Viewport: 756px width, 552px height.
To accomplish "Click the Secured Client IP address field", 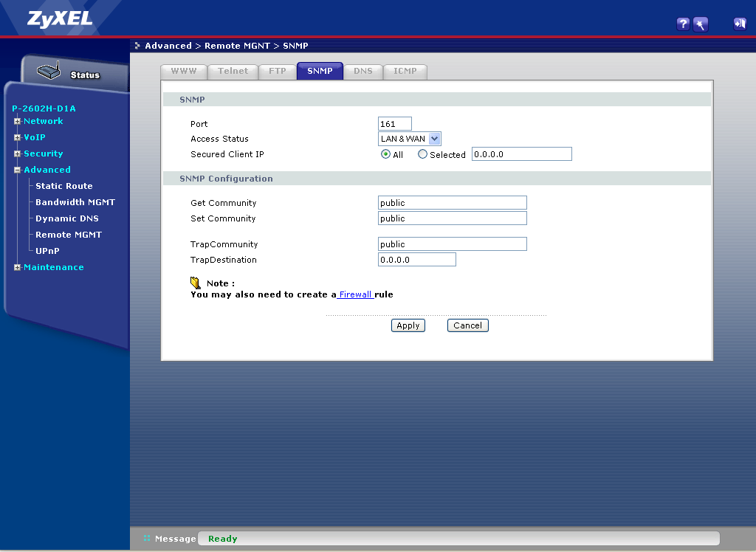I will click(x=522, y=154).
